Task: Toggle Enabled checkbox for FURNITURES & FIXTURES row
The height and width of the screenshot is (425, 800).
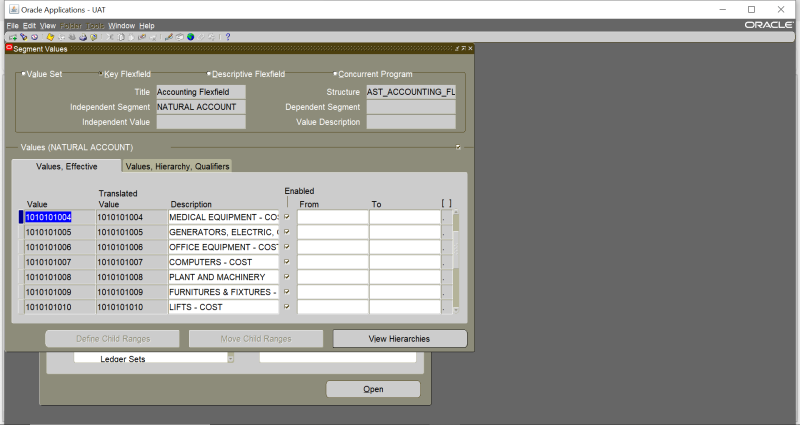Action: click(x=287, y=292)
